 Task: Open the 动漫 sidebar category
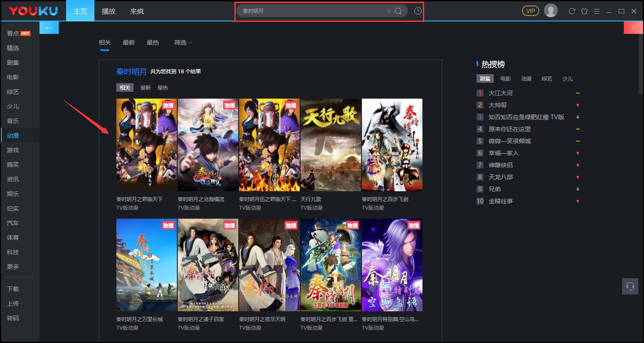click(x=13, y=135)
